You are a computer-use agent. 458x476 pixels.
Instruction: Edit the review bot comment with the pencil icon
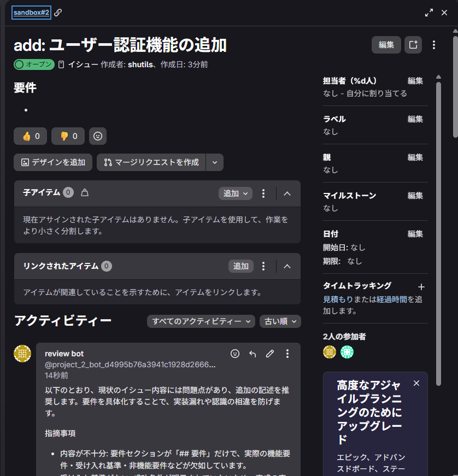[269, 354]
